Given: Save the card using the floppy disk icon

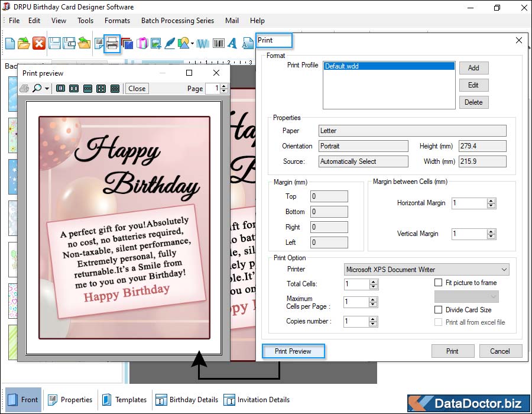Looking at the screenshot, I should (x=54, y=43).
